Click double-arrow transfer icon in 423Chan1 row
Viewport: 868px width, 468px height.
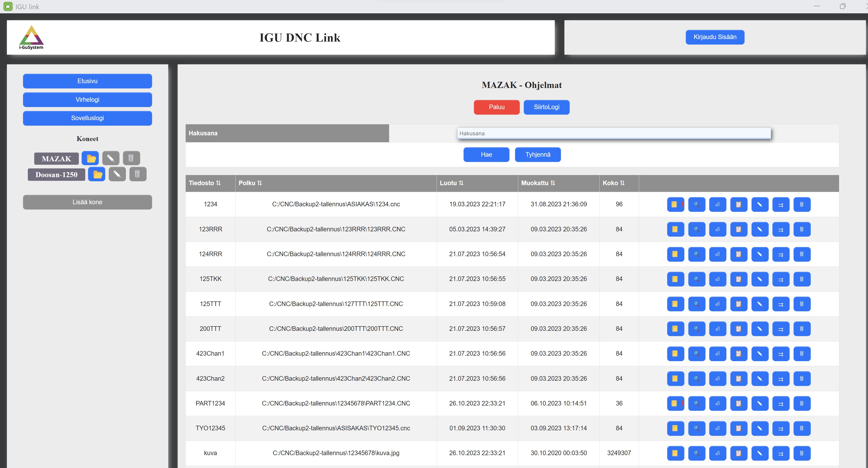coord(781,354)
